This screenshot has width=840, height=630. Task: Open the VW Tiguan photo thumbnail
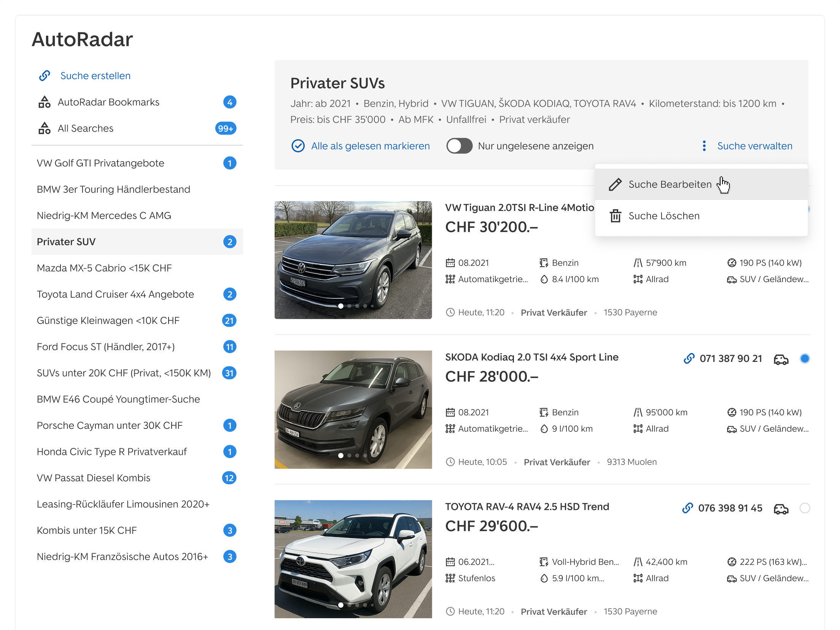click(353, 260)
